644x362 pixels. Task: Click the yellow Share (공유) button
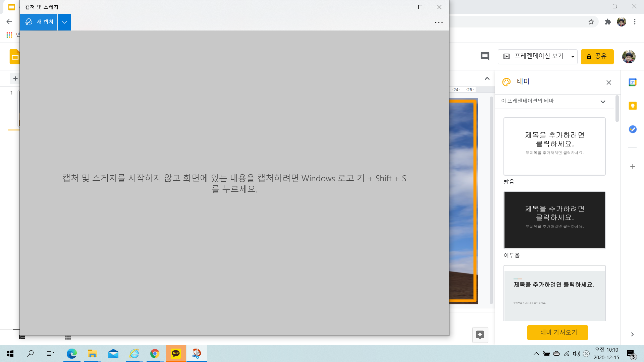(597, 56)
